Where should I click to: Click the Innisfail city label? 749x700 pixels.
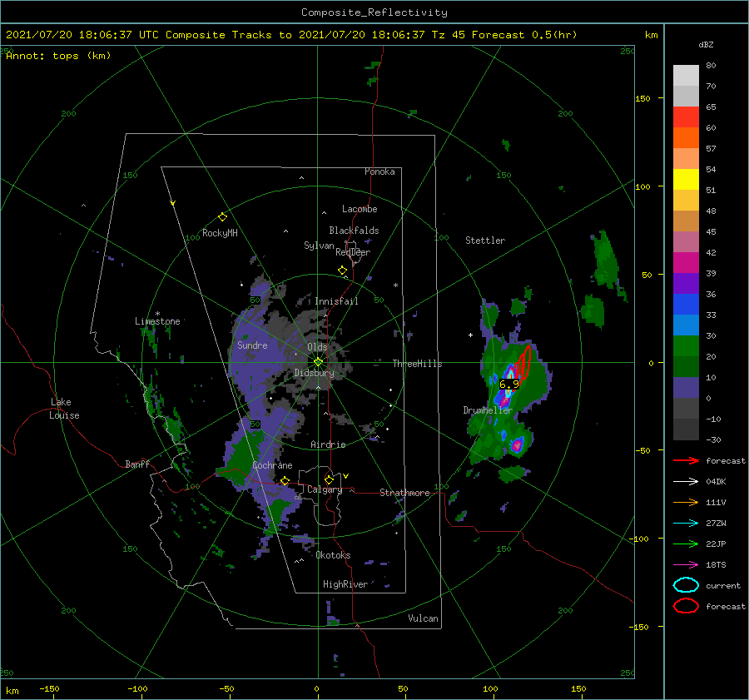click(x=336, y=301)
